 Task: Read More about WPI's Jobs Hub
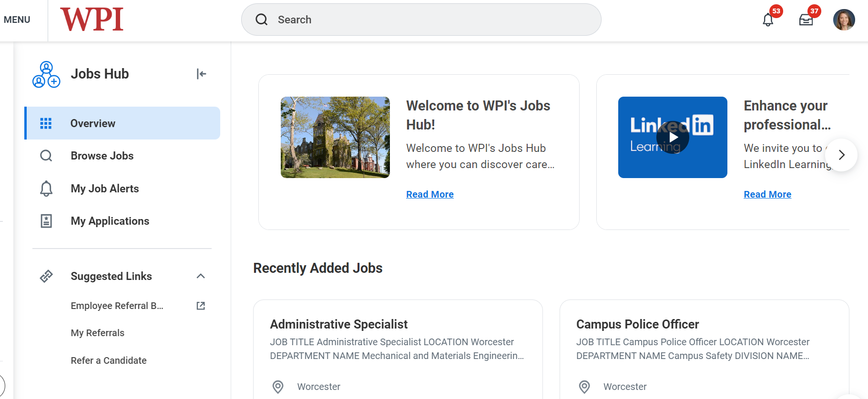(x=430, y=194)
